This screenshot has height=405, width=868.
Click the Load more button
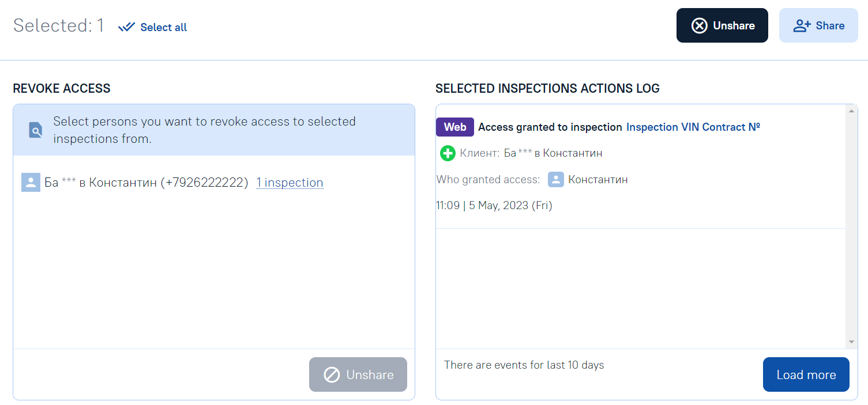coord(806,374)
